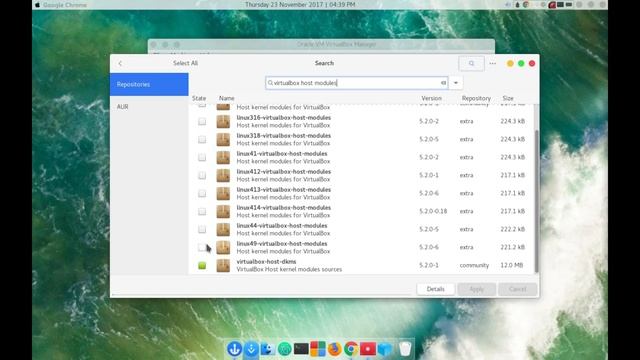Open the dropdown arrow next to search field
The height and width of the screenshot is (360, 640).
point(456,83)
